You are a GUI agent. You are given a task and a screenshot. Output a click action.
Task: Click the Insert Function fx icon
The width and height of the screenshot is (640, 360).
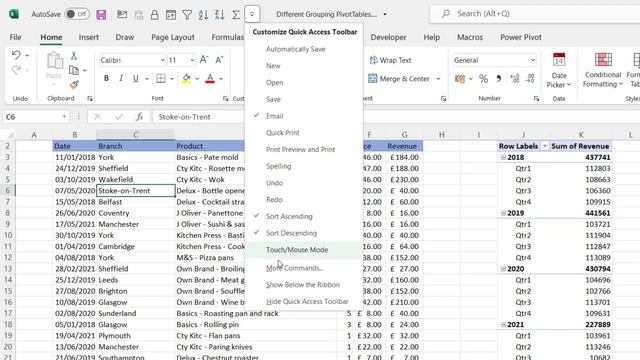pos(140,117)
